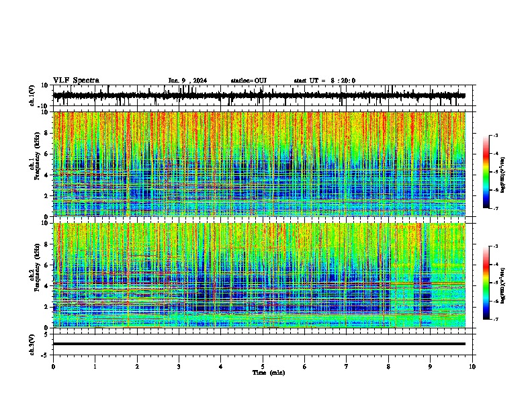Select the 'start UT = 8:20:0' text
This screenshot has width=532, height=411.
pos(324,81)
